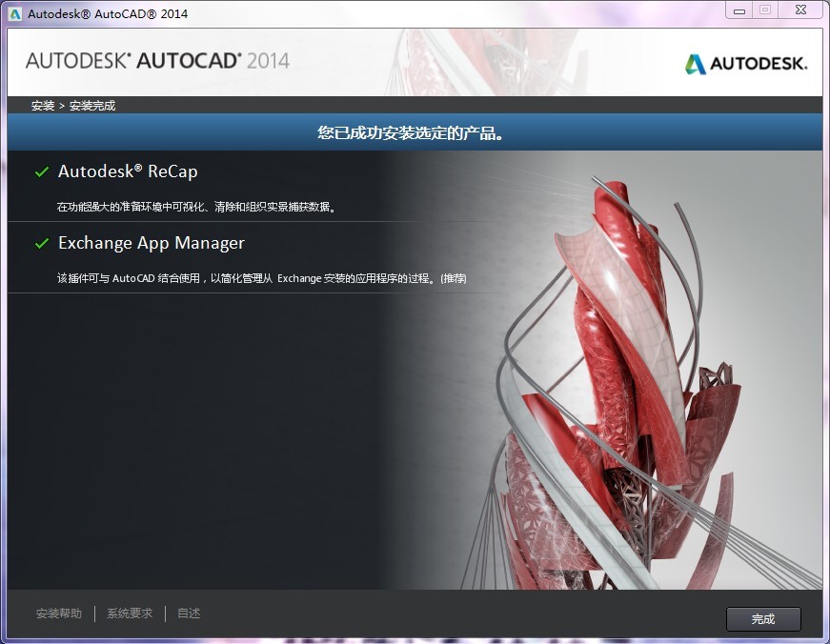Click the 安装 breadcrumb item
830x644 pixels.
43,106
